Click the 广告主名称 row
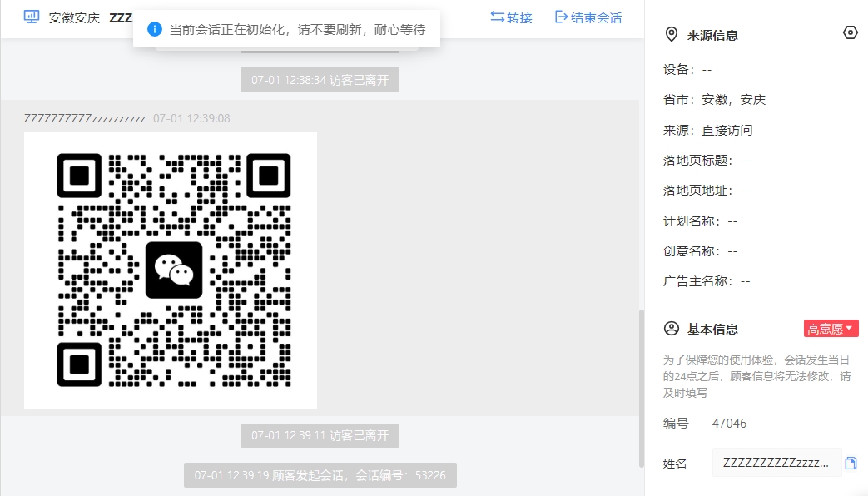The width and height of the screenshot is (868, 496). coord(707,281)
